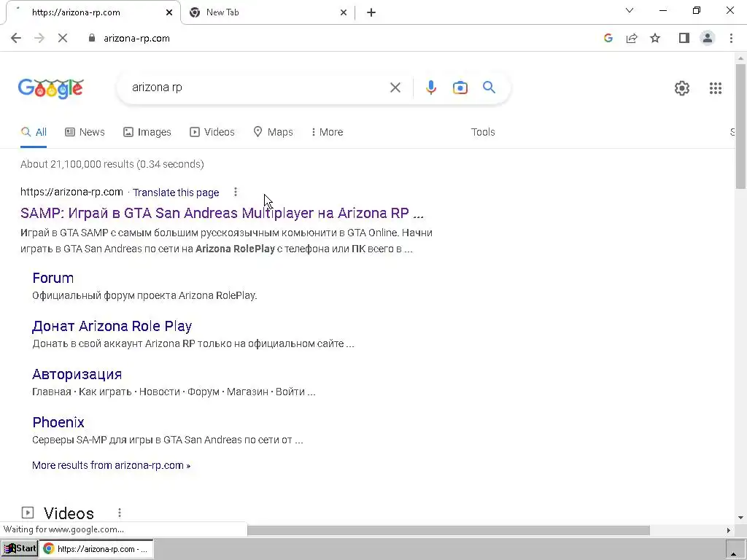Submit search with magnifier icon
The image size is (747, 560).
point(489,87)
